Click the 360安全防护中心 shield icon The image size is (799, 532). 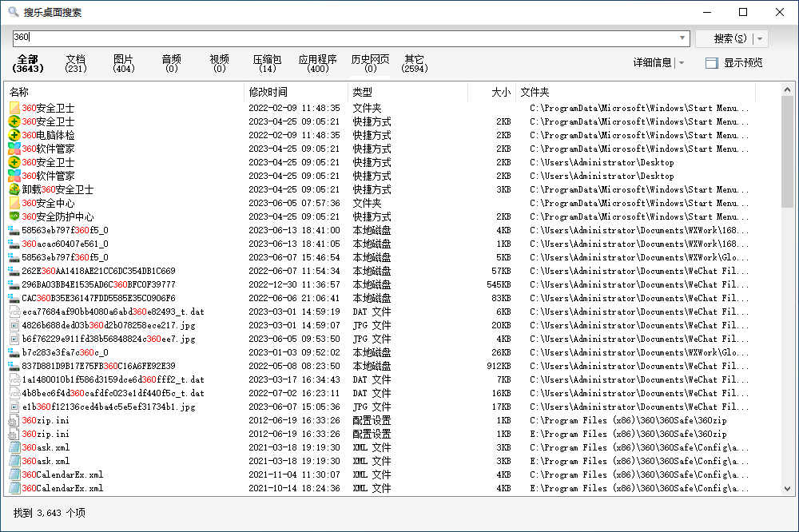click(x=14, y=216)
